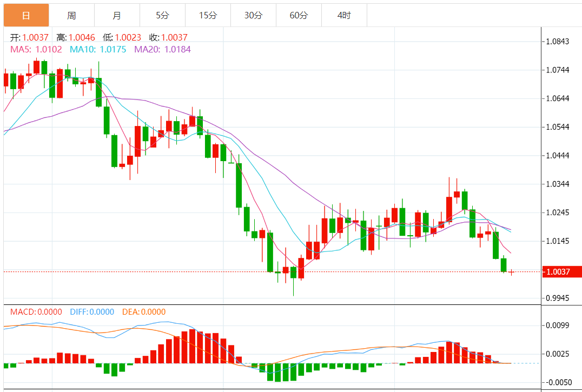The image size is (582, 392).
Task: Click the 0.0025 MACD axis label
Action: click(x=558, y=354)
